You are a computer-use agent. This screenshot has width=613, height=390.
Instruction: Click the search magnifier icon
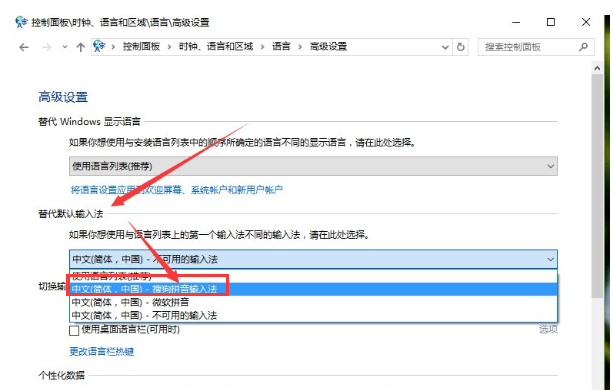coord(584,47)
